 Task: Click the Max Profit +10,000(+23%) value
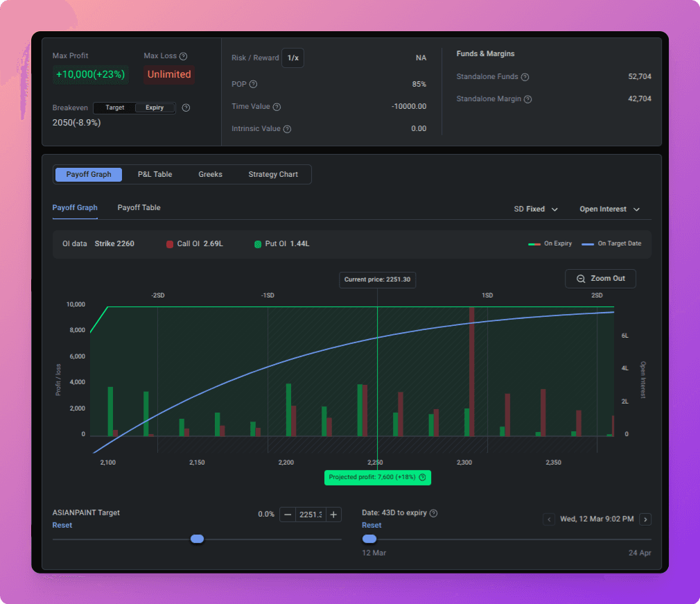coord(91,75)
